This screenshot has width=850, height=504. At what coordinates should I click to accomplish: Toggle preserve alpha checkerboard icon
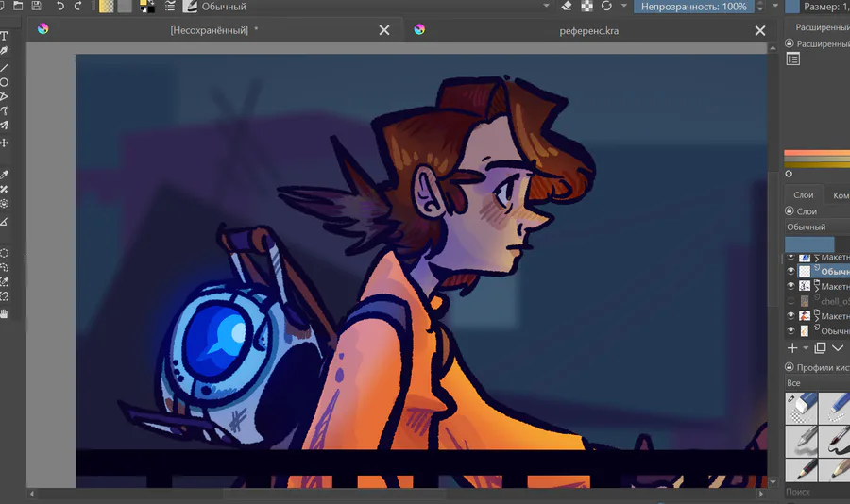point(587,6)
